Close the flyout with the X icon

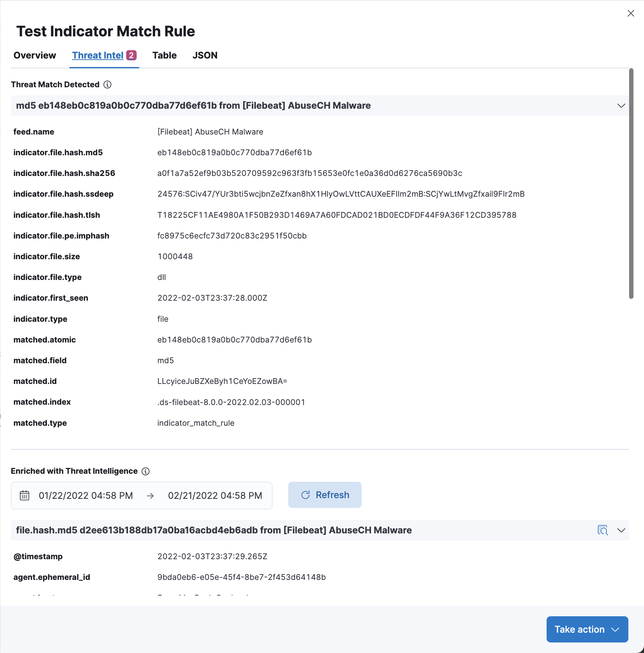click(x=631, y=13)
